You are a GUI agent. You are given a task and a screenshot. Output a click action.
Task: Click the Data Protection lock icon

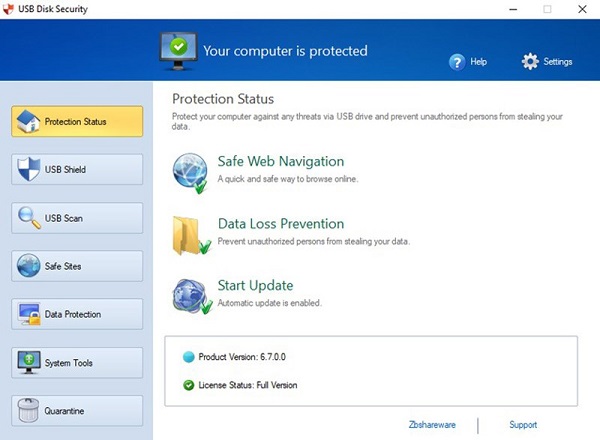point(29,314)
